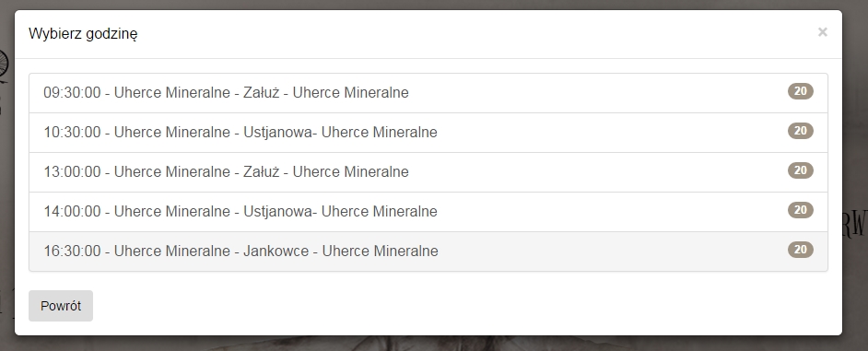The image size is (868, 351).
Task: Go back with the Powrót button
Action: tap(61, 306)
